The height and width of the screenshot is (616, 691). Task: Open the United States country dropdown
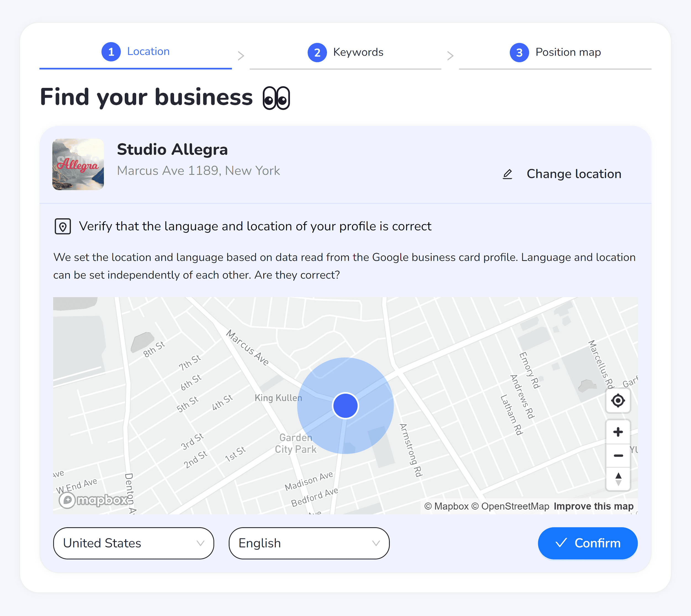(133, 543)
